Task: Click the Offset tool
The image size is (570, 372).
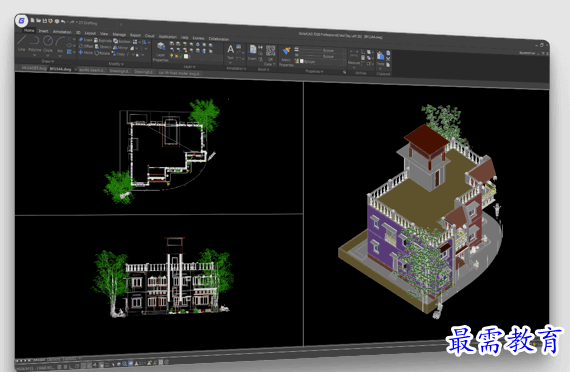Action: click(x=86, y=46)
